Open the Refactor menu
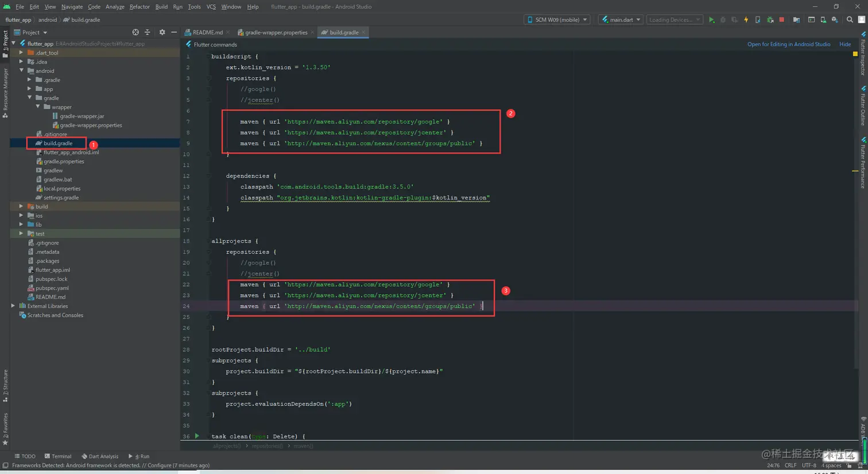The width and height of the screenshot is (868, 474). click(x=139, y=7)
